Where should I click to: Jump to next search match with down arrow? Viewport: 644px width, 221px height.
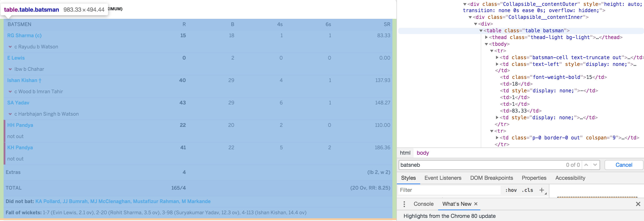594,165
